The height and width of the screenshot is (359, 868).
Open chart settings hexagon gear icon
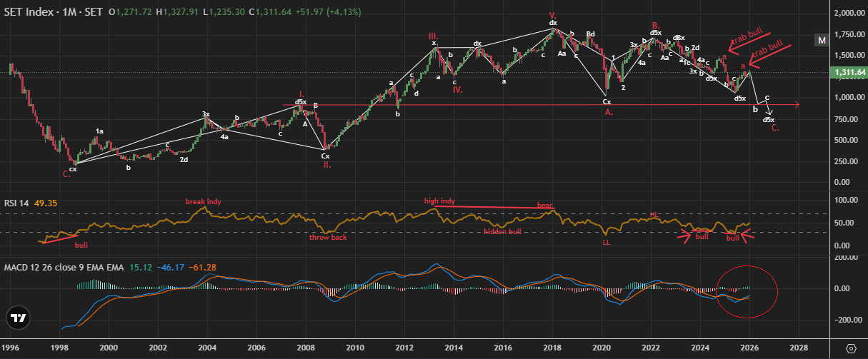[850, 348]
